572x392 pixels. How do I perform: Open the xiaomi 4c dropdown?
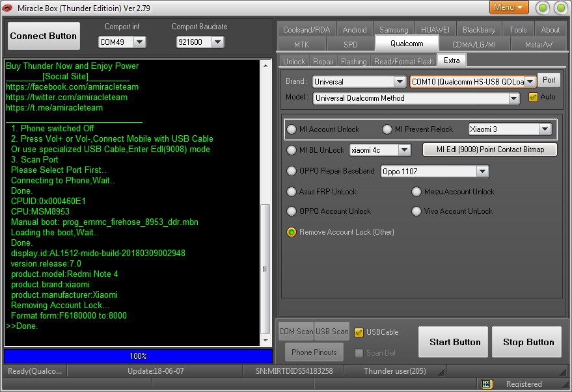coord(404,150)
